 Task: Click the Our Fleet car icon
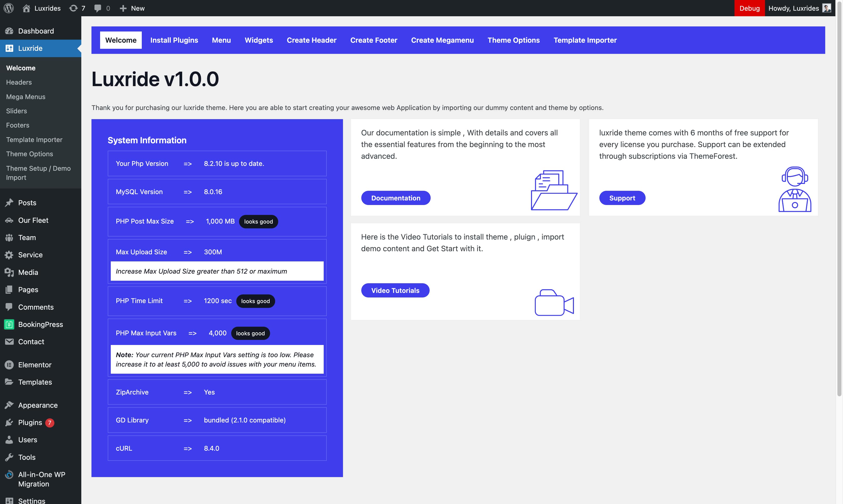[x=9, y=220]
